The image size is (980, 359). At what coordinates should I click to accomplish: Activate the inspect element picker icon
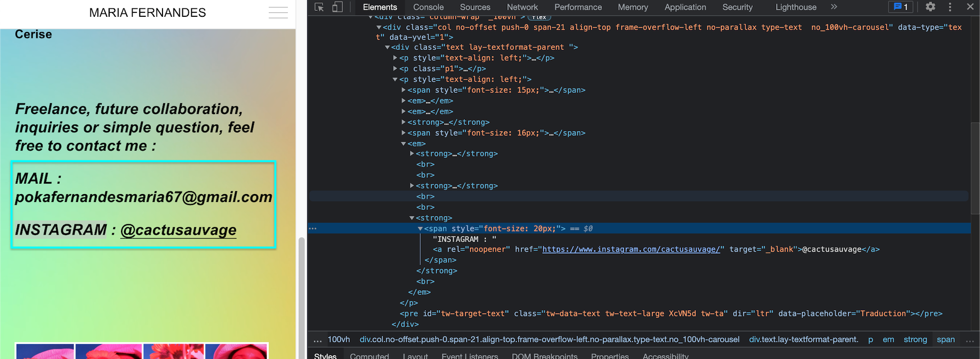pos(319,7)
